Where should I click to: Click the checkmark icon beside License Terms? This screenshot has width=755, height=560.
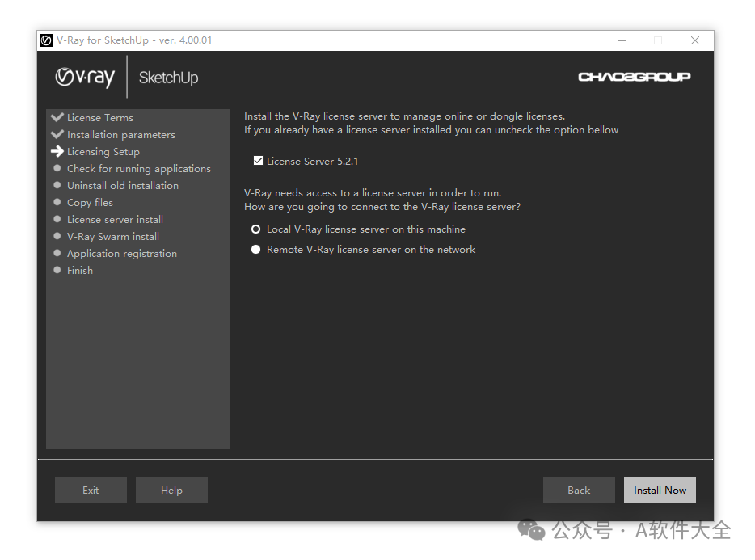pos(57,117)
